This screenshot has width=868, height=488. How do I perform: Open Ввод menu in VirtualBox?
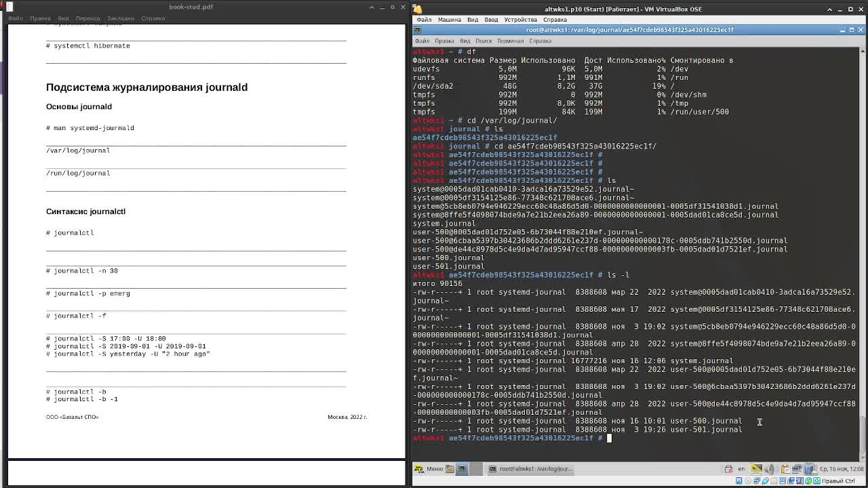(x=491, y=20)
